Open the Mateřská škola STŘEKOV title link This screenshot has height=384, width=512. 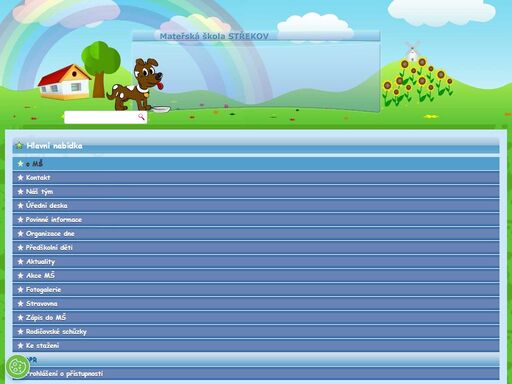tap(214, 36)
